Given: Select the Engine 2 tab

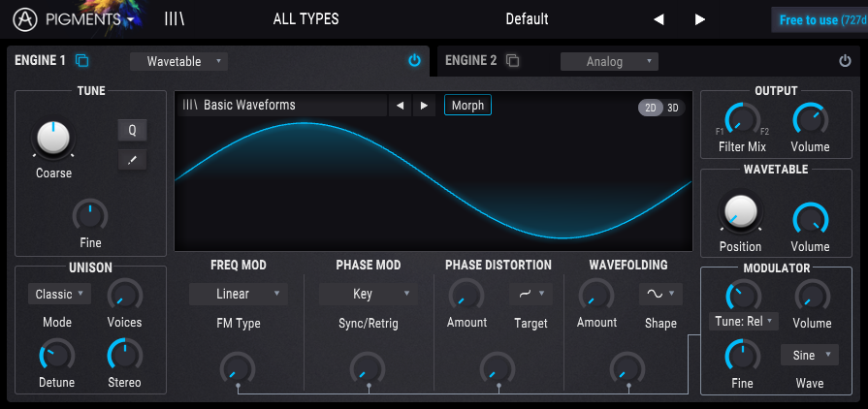Looking at the screenshot, I should click(x=470, y=61).
